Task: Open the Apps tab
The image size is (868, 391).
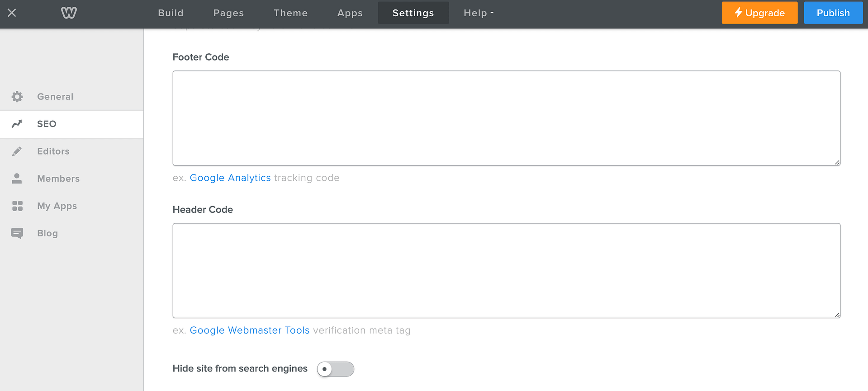Action: click(x=350, y=13)
